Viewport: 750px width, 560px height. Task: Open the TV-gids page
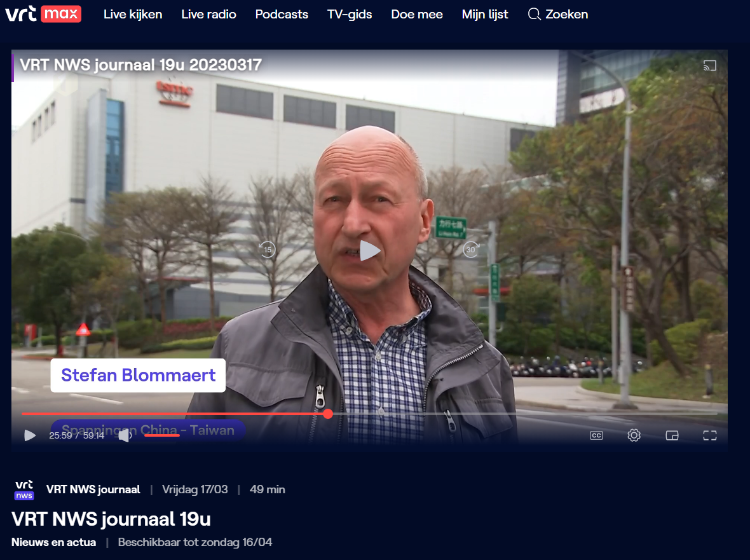pyautogui.click(x=350, y=14)
